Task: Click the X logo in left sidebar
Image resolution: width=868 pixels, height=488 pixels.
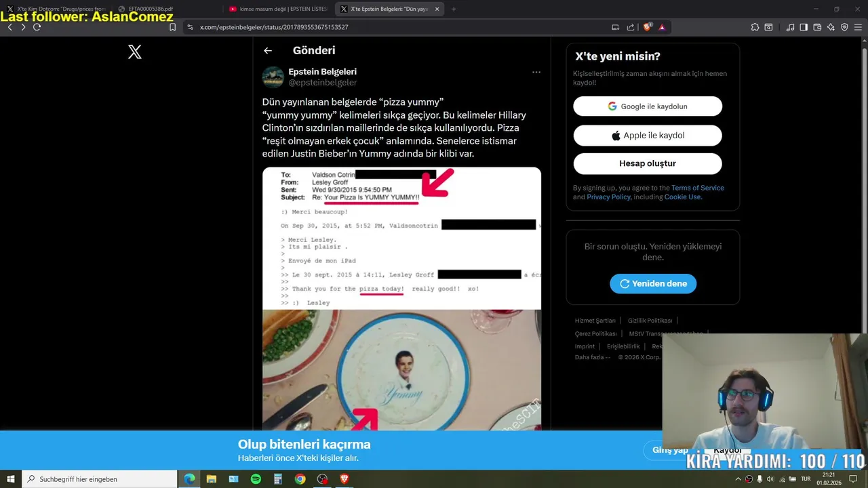Action: click(x=135, y=52)
